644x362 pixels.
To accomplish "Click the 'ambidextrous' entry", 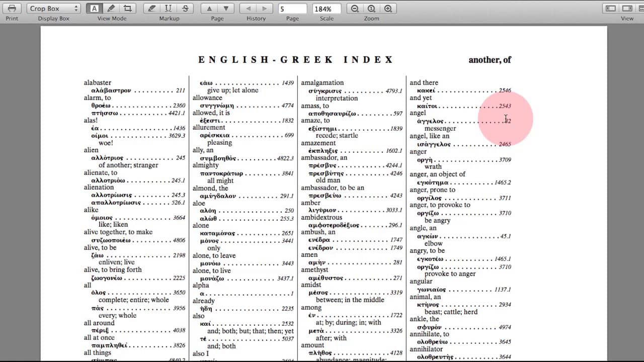I will pyautogui.click(x=321, y=218).
